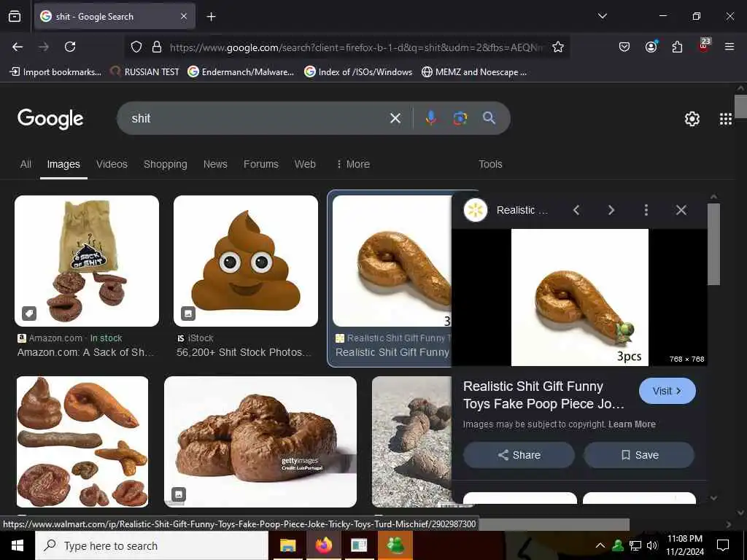Focus the browser address bar
This screenshot has height=560, width=747.
[x=356, y=47]
